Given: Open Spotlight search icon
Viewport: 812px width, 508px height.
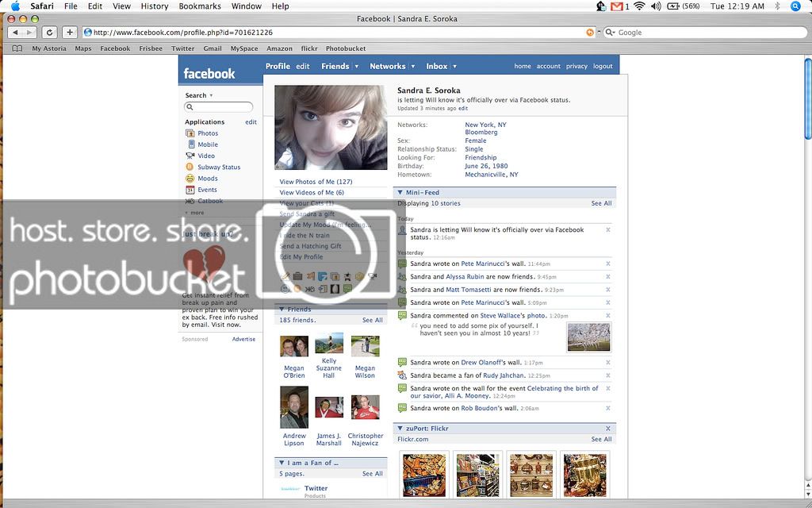Looking at the screenshot, I should pyautogui.click(x=796, y=6).
